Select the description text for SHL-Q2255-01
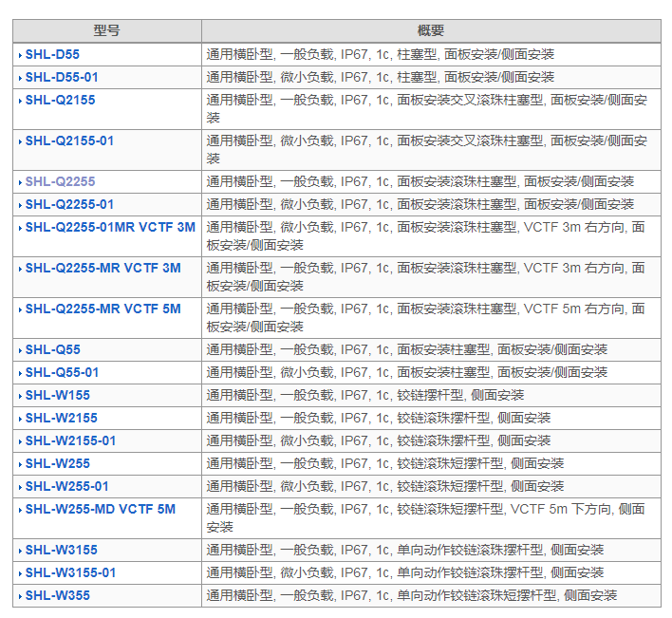The height and width of the screenshot is (618, 672). [420, 204]
